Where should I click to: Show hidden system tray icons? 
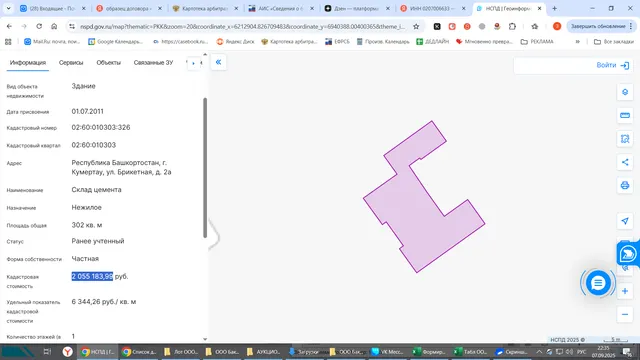click(539, 351)
